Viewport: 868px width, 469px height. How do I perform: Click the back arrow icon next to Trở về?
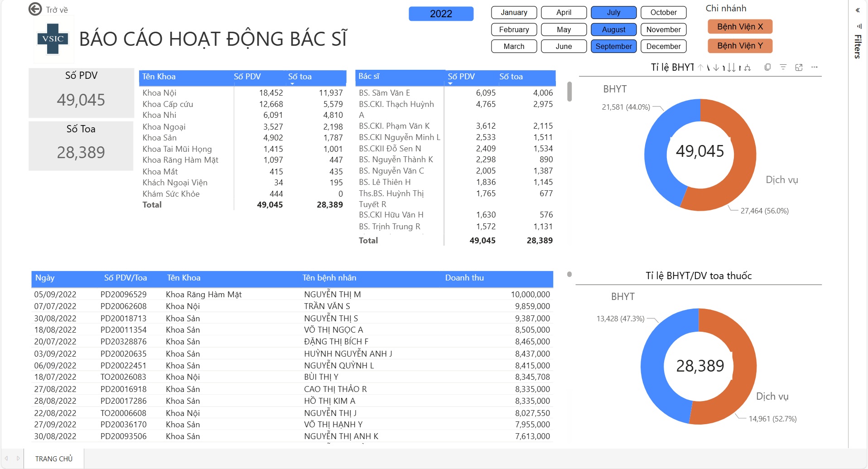[35, 9]
